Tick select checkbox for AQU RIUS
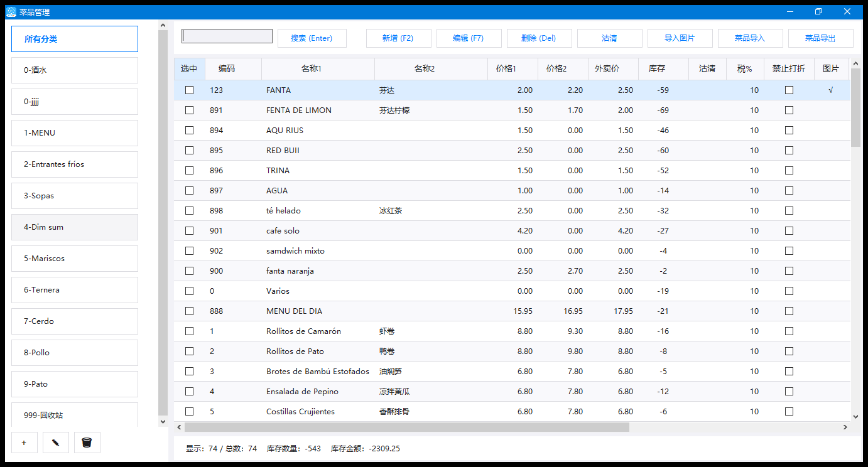868x467 pixels. (189, 131)
